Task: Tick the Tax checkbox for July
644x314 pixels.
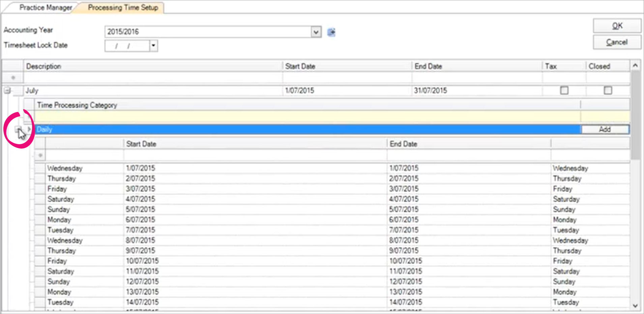Action: coord(564,90)
